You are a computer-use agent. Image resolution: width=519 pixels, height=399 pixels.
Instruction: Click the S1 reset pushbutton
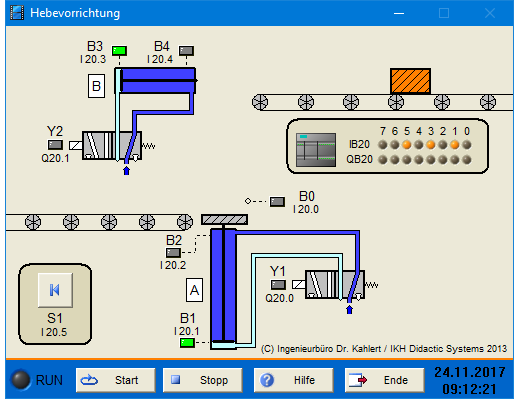[55, 290]
